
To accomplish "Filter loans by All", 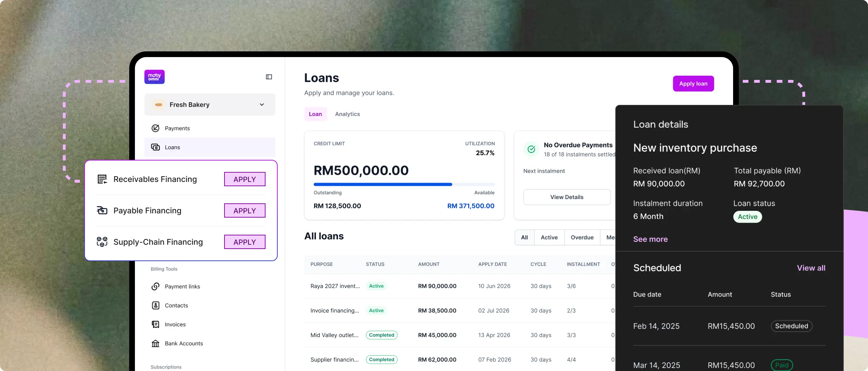I will (525, 238).
